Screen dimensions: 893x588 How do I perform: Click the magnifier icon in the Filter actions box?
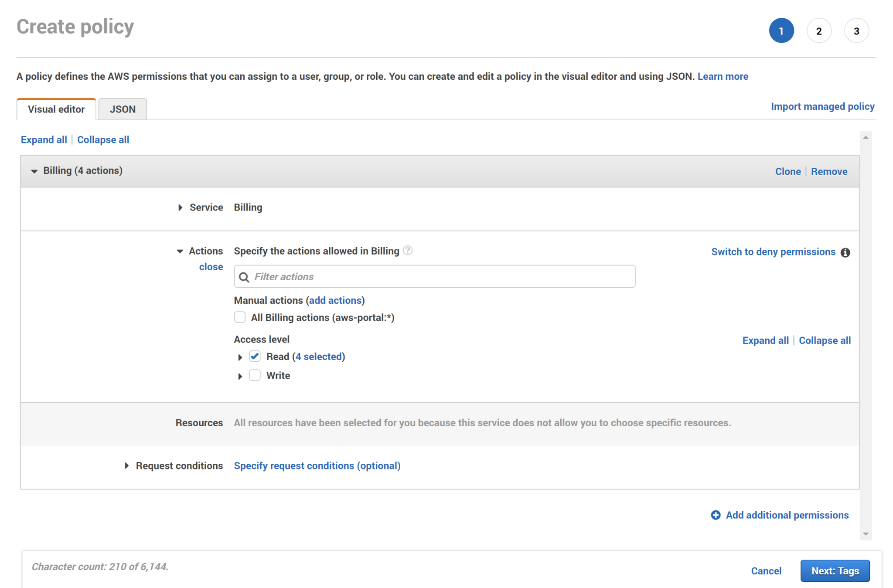(x=245, y=276)
